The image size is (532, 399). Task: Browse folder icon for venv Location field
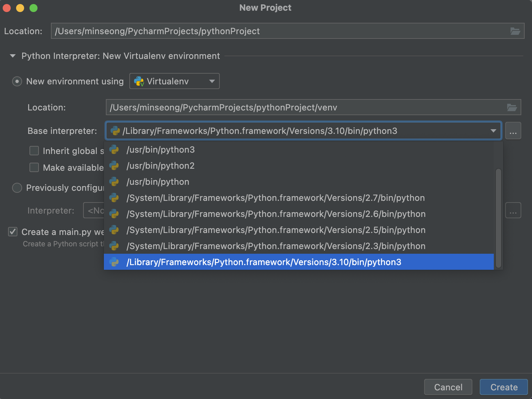[512, 107]
